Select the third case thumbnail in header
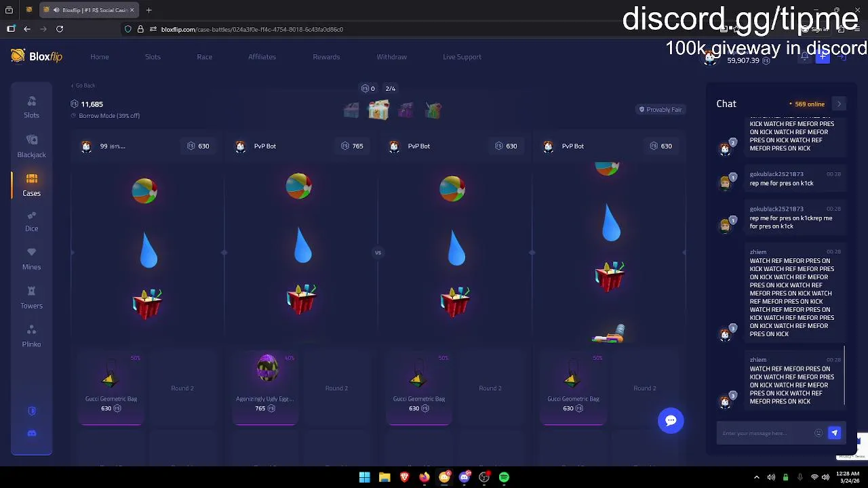868x488 pixels. [x=406, y=110]
